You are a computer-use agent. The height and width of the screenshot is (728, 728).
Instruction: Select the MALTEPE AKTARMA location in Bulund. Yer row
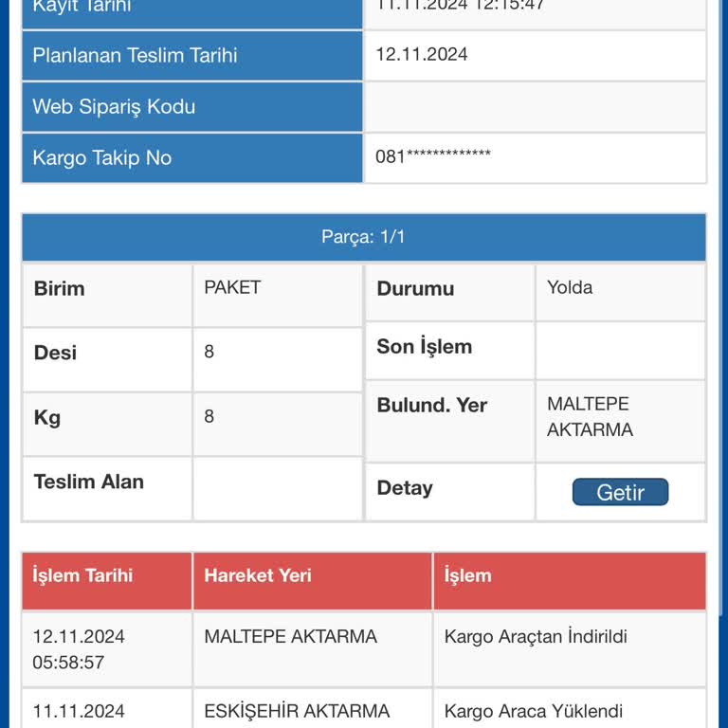pyautogui.click(x=590, y=417)
